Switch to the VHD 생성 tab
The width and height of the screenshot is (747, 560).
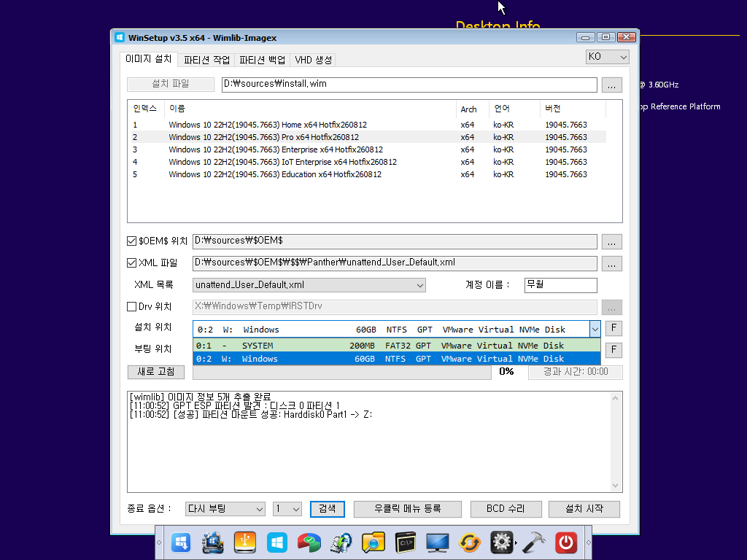[313, 60]
